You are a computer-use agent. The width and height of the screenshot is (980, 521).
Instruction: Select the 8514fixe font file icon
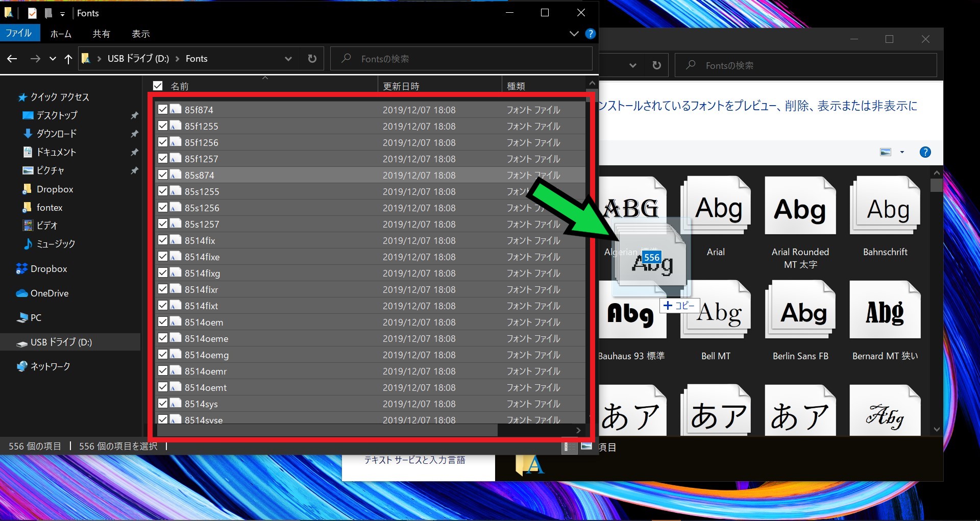point(176,256)
